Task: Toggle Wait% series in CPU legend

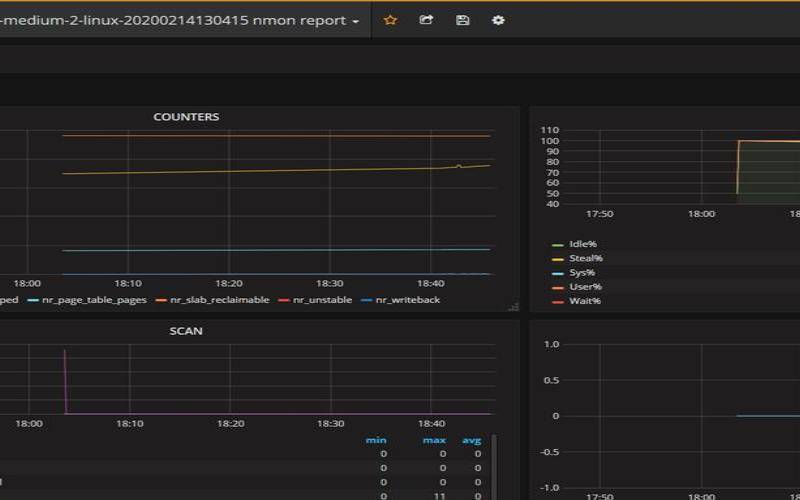Action: (x=585, y=301)
